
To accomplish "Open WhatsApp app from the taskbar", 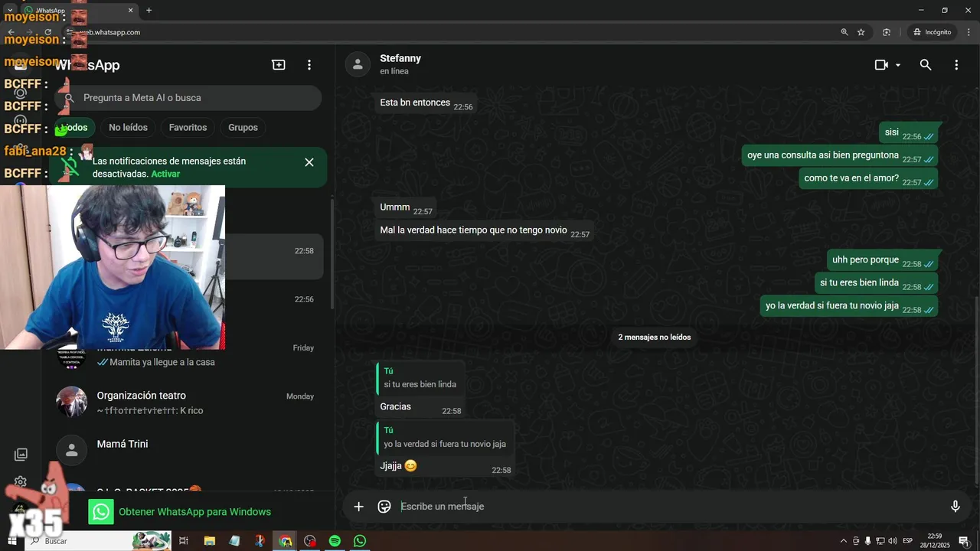I will (360, 541).
